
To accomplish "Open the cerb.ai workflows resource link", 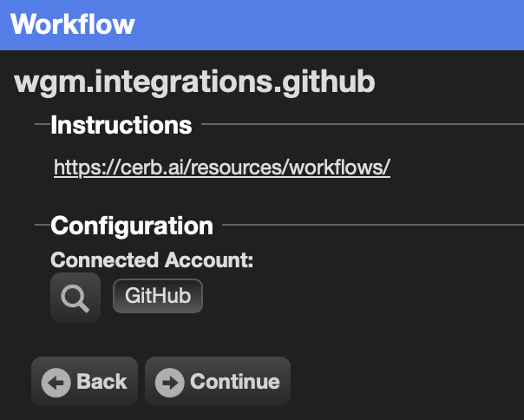I will 222,167.
